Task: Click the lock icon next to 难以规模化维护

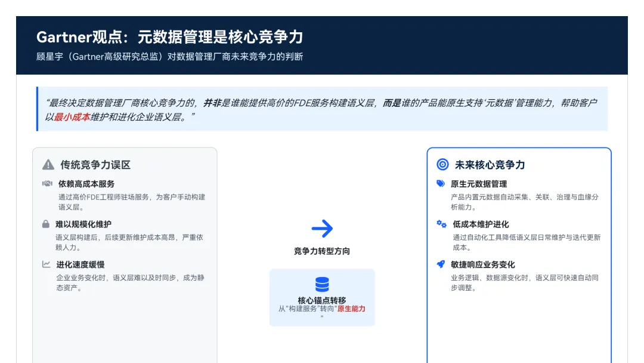Action: pos(45,224)
